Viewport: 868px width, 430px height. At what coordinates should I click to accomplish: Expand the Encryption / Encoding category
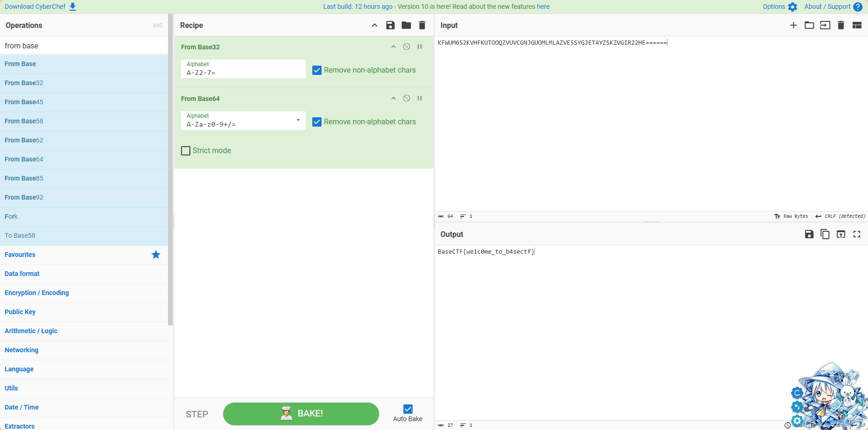click(x=37, y=293)
